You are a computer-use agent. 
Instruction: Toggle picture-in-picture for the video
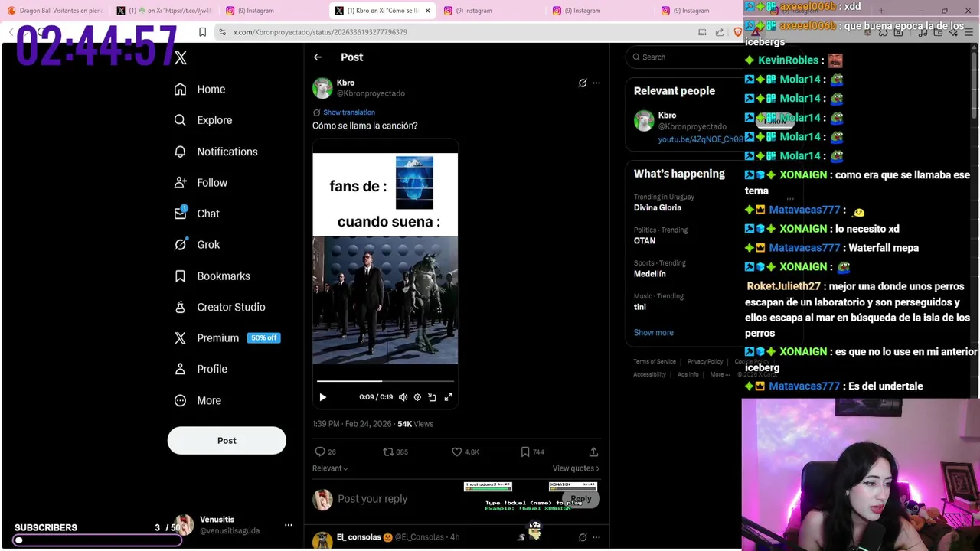click(432, 397)
